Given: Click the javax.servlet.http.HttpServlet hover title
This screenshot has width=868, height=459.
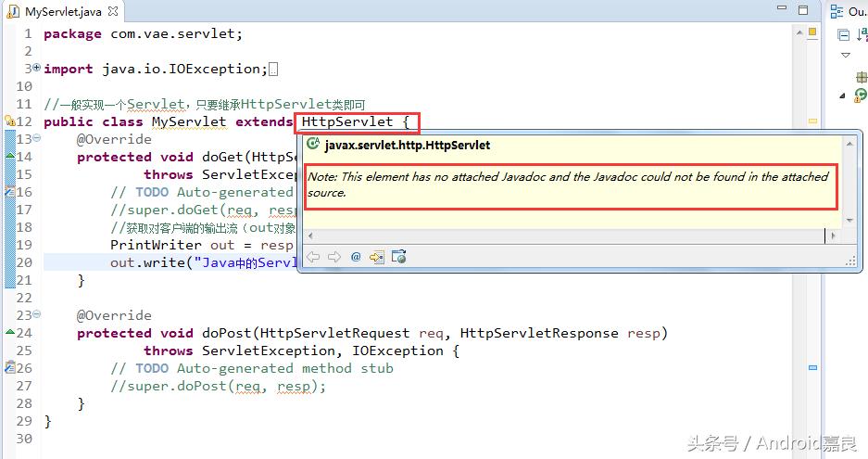Looking at the screenshot, I should pos(408,146).
